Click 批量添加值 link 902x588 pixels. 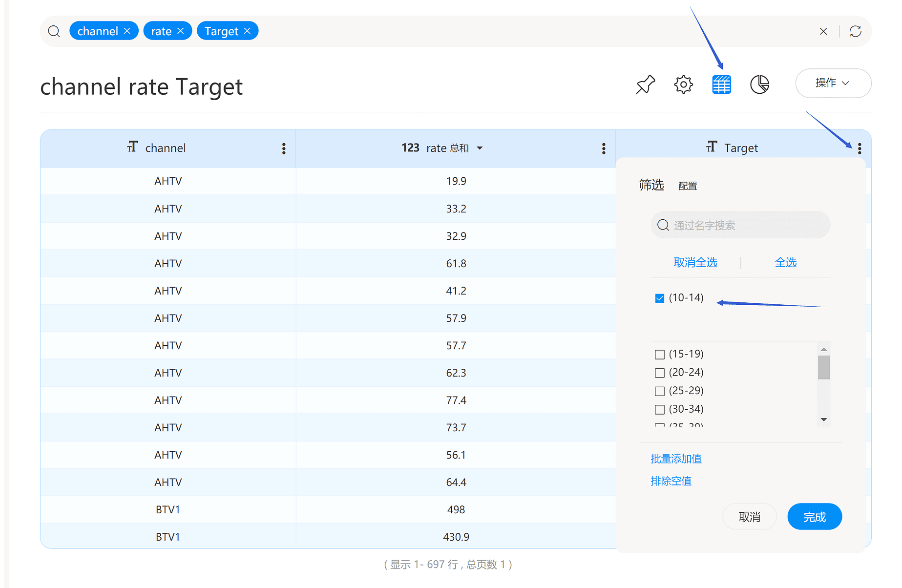point(676,459)
